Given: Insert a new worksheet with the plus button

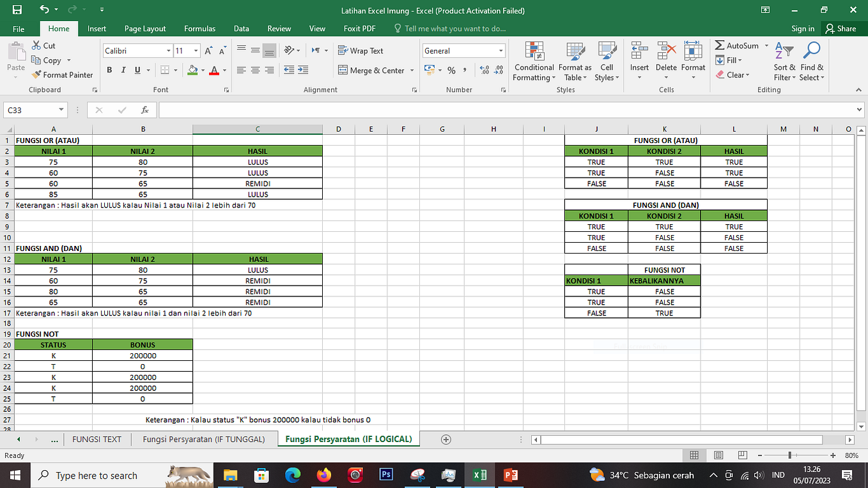Looking at the screenshot, I should pyautogui.click(x=446, y=439).
